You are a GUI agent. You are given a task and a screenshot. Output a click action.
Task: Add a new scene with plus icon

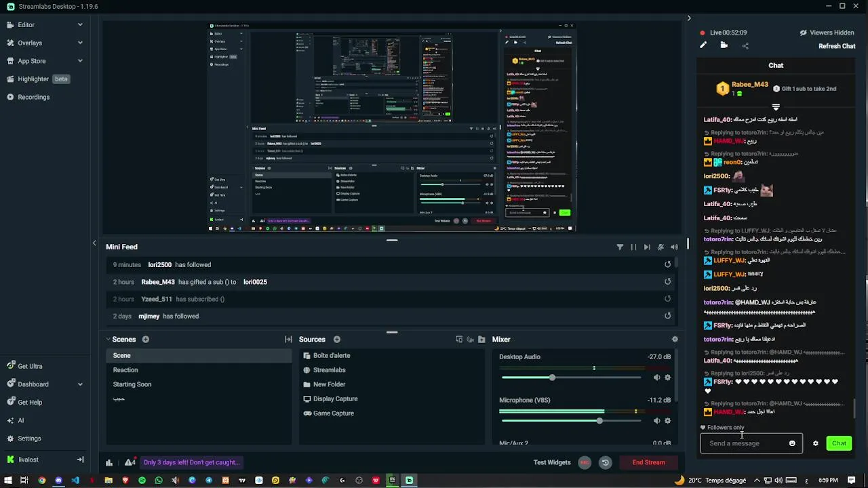pos(145,340)
